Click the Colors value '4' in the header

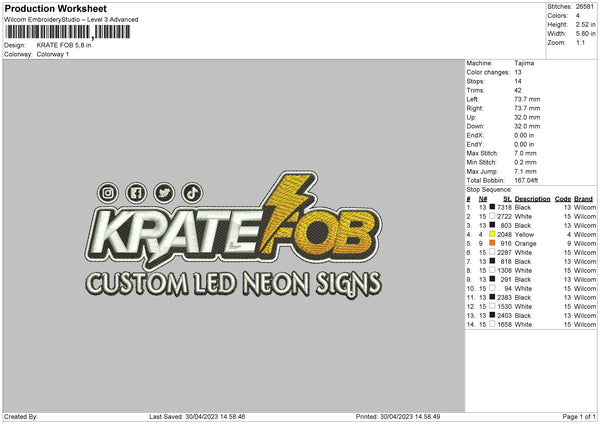[577, 16]
